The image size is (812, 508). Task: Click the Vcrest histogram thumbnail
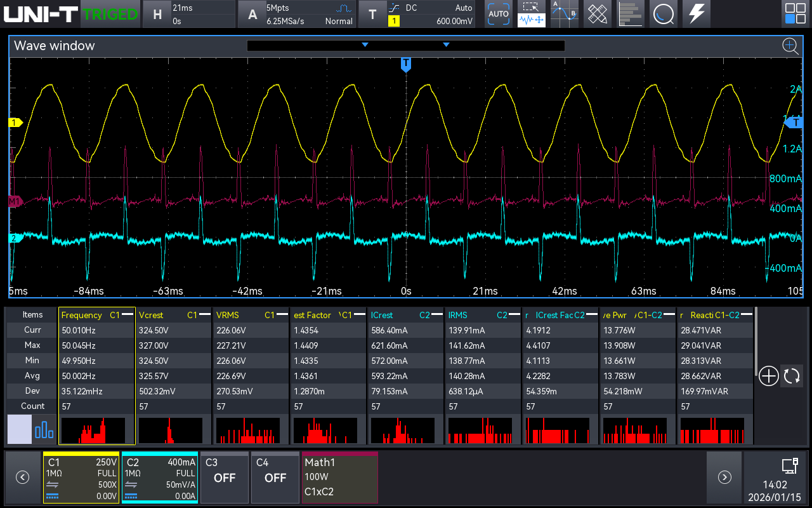pos(171,431)
